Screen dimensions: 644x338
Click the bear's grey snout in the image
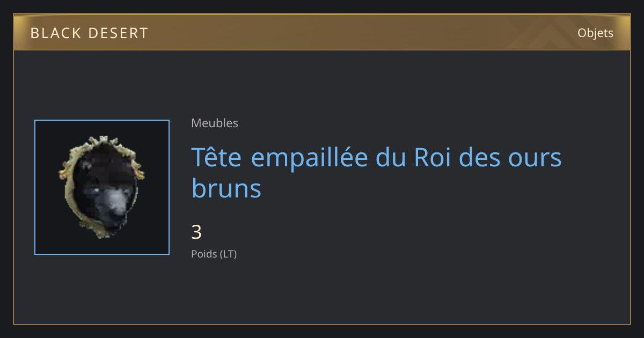coord(114,202)
